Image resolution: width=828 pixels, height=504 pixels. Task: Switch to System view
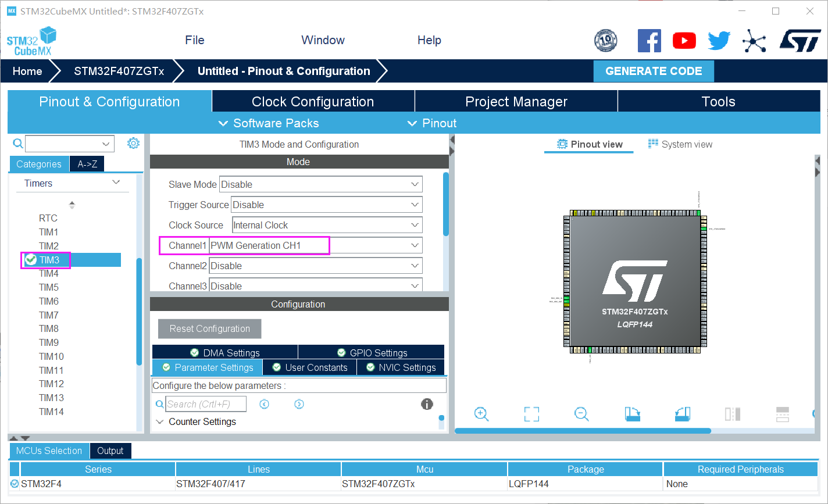pos(680,144)
